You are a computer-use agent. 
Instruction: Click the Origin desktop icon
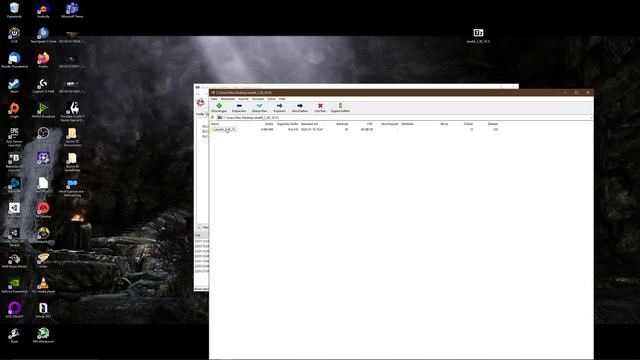(x=14, y=108)
